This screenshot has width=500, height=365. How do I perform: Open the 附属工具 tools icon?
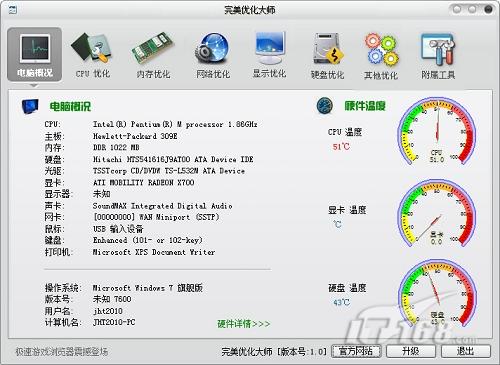[x=438, y=56]
